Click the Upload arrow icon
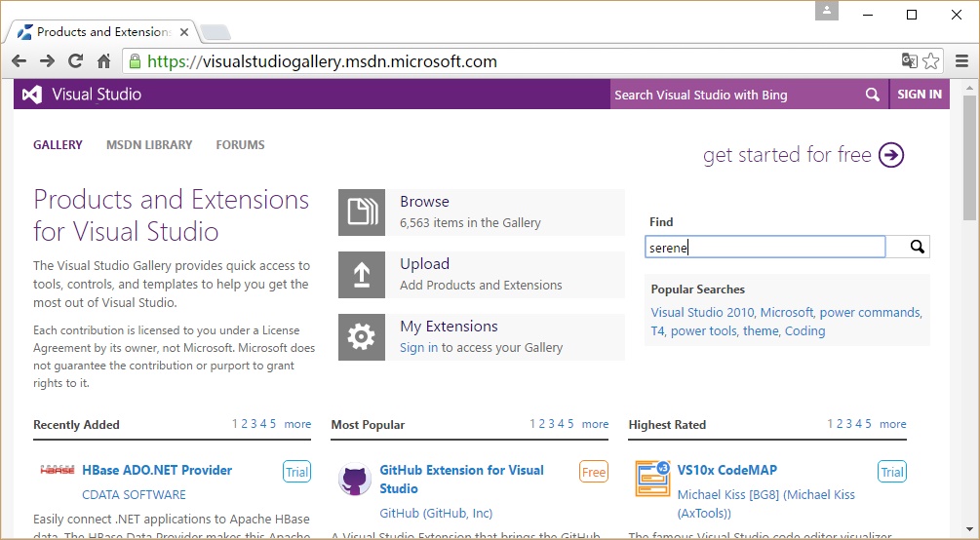 pos(362,275)
